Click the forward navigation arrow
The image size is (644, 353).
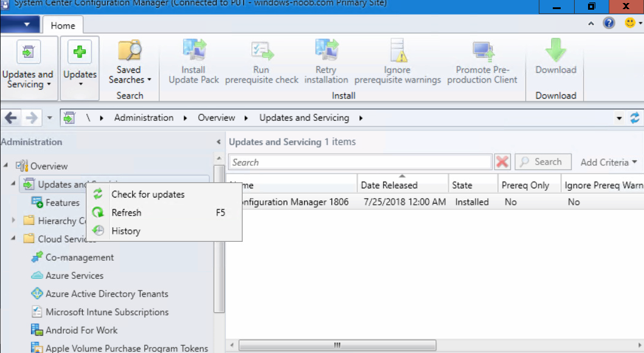tap(32, 118)
